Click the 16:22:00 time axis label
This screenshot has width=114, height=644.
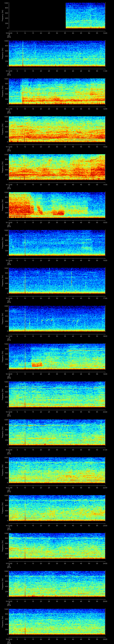(x=9, y=525)
